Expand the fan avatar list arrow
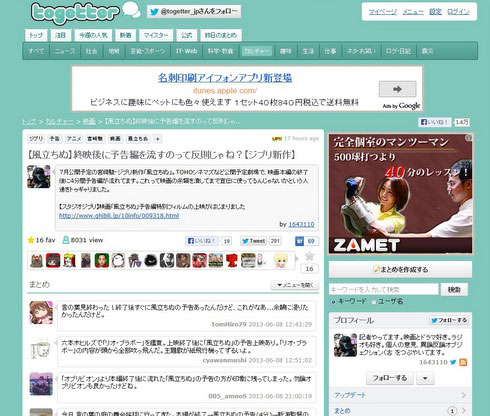 (x=297, y=259)
